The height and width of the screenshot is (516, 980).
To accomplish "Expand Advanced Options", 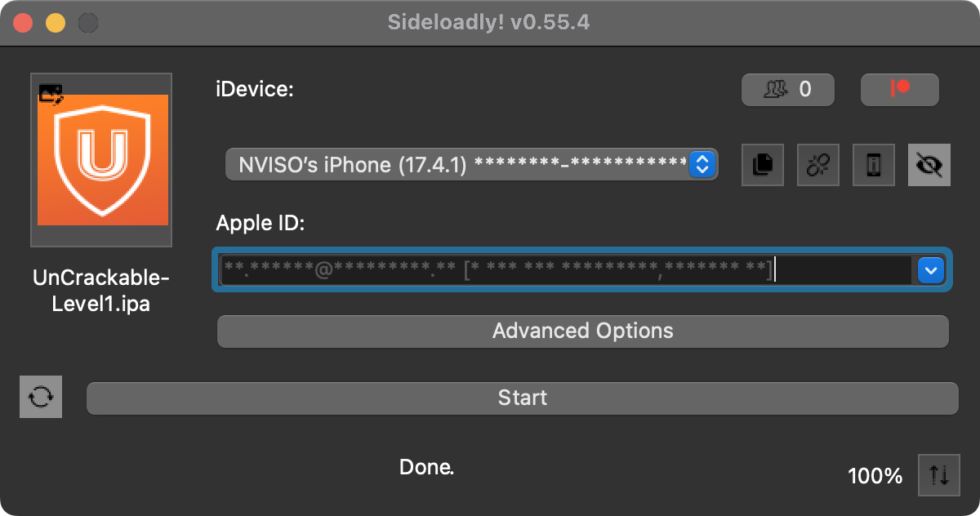I will [x=583, y=331].
